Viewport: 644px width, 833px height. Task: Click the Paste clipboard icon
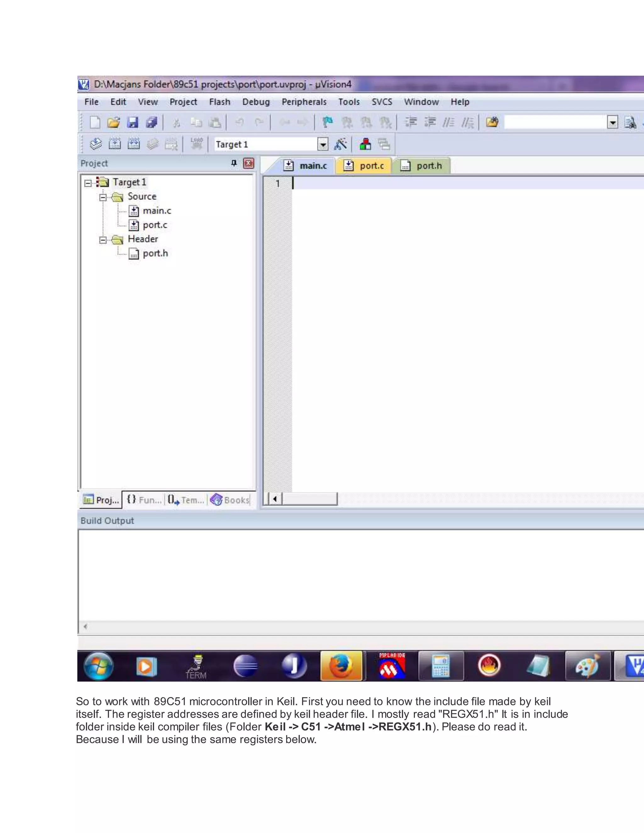(215, 122)
